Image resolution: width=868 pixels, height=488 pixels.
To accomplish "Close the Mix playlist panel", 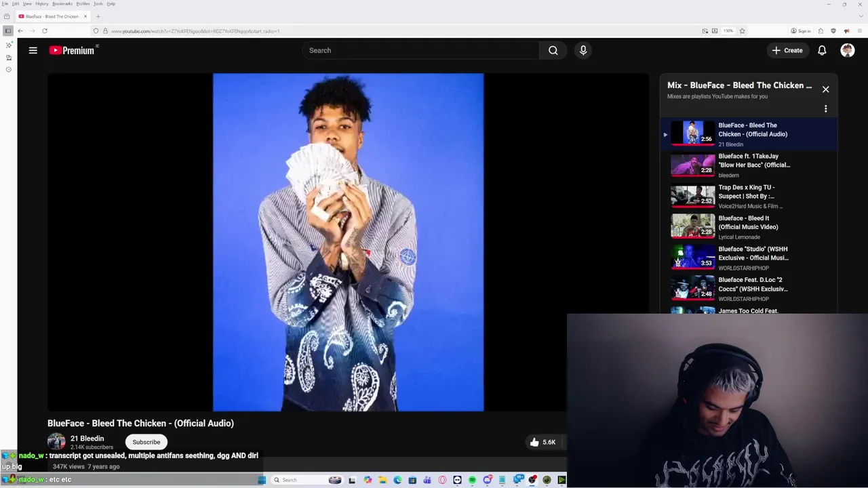I will [825, 89].
